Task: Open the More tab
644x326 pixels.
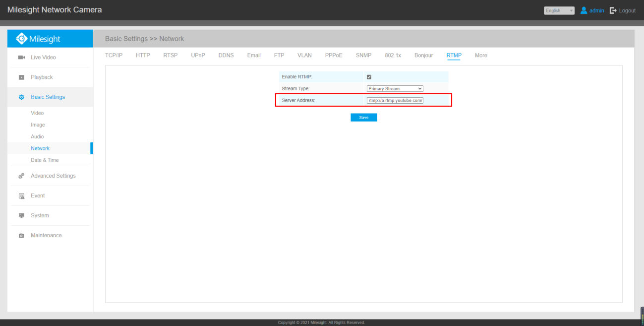Action: coord(481,56)
